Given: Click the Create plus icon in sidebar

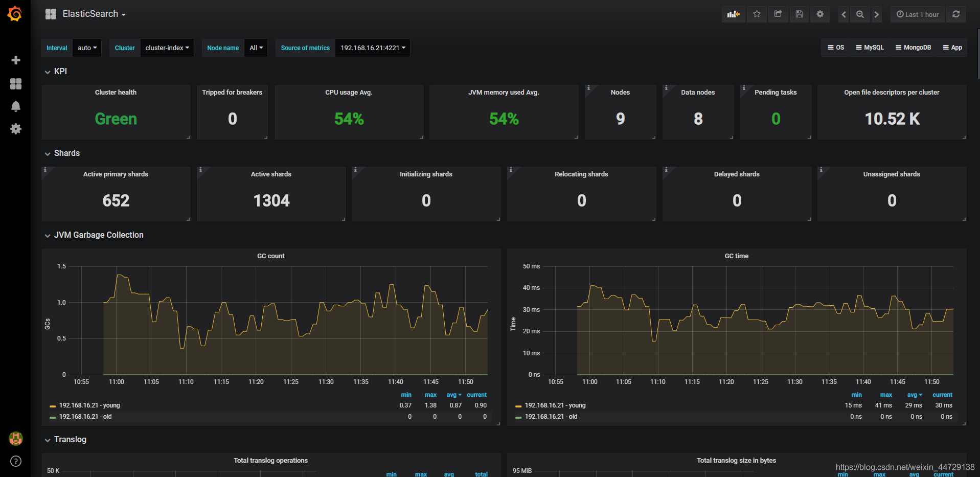Looking at the screenshot, I should coord(16,60).
